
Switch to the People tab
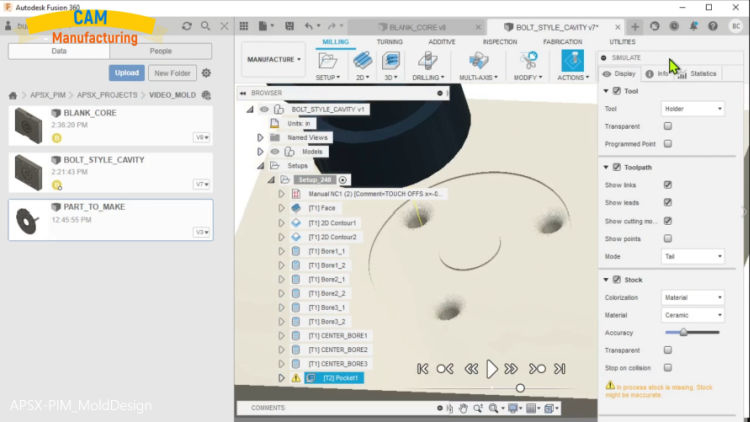(x=161, y=51)
